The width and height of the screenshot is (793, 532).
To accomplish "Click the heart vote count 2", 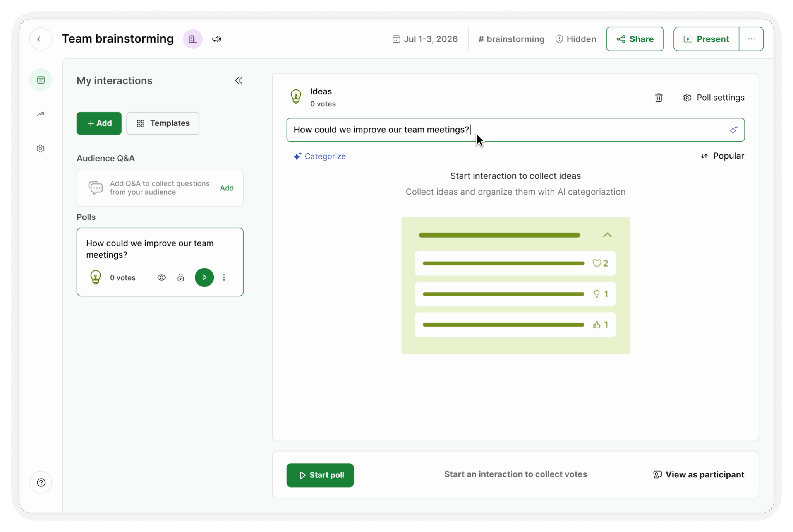I will [x=600, y=263].
